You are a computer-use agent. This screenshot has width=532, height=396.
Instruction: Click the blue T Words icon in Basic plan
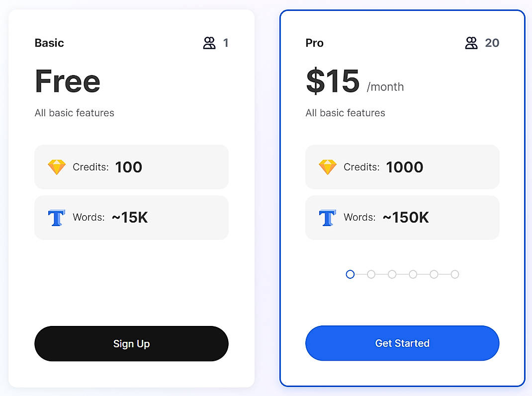tap(56, 217)
